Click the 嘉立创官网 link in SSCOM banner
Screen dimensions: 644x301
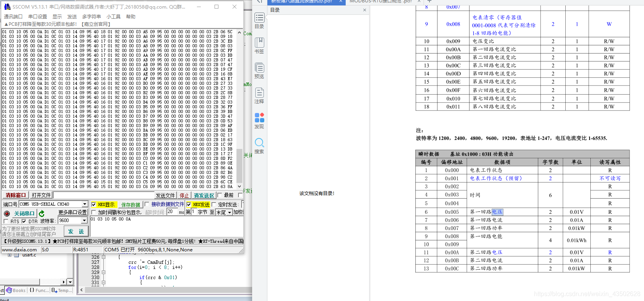coord(96,24)
